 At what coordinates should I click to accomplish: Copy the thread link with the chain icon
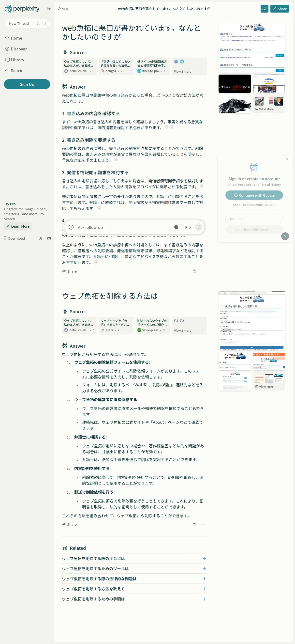point(264,9)
